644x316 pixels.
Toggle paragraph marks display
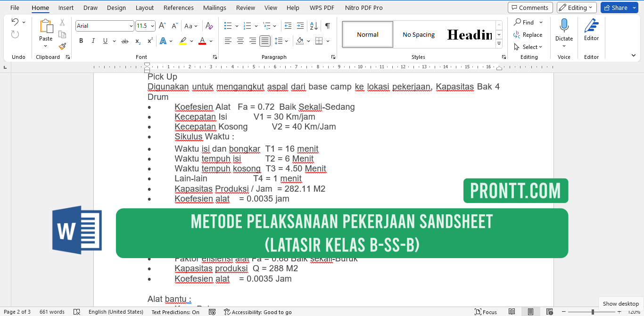[328, 26]
